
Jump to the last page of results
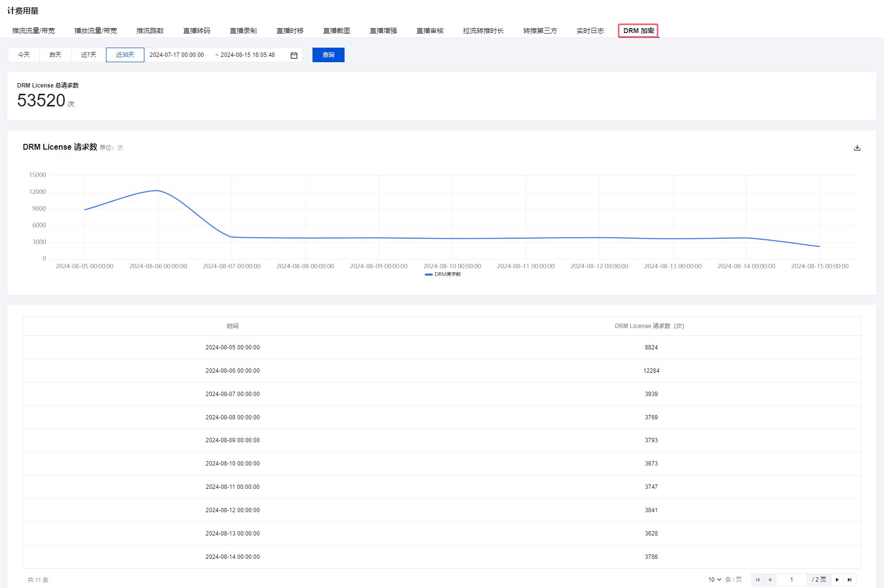click(x=849, y=579)
